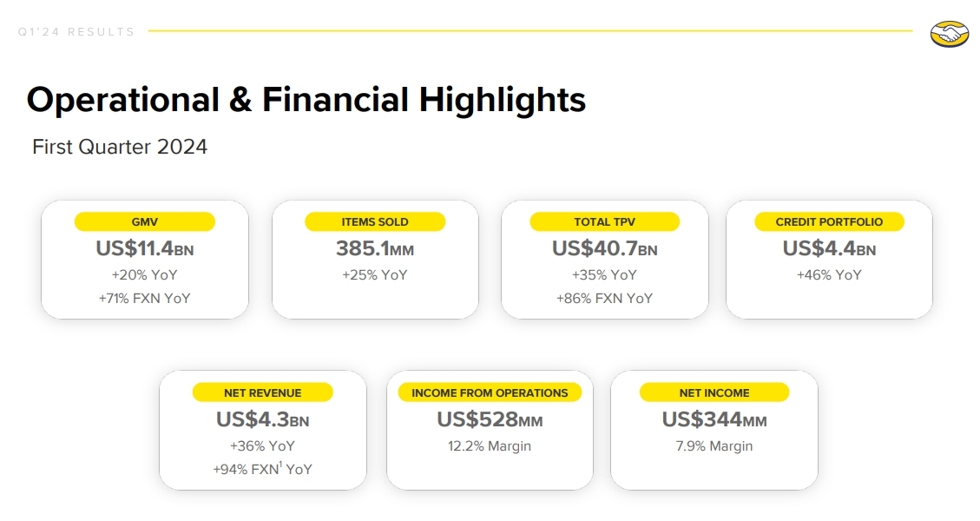This screenshot has height=521, width=980.
Task: Select the US$40.7BN total TPV value
Action: (604, 249)
